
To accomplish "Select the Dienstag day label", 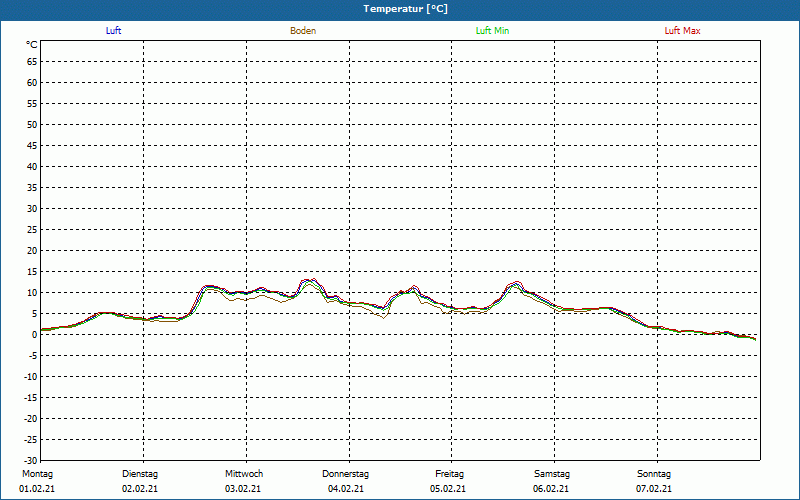I will (x=140, y=474).
